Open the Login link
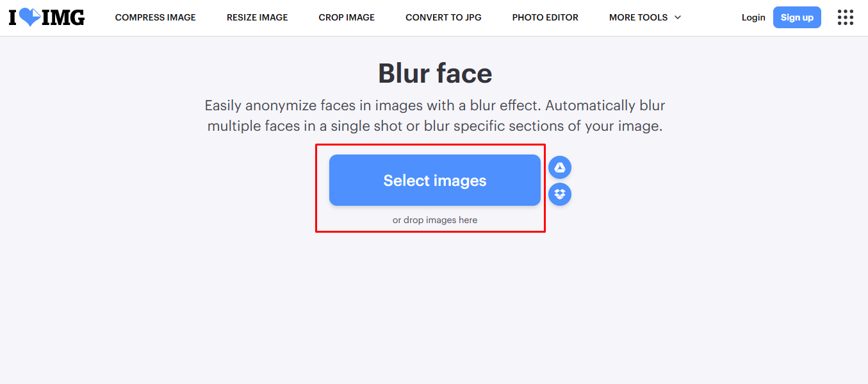The image size is (868, 384). point(753,17)
